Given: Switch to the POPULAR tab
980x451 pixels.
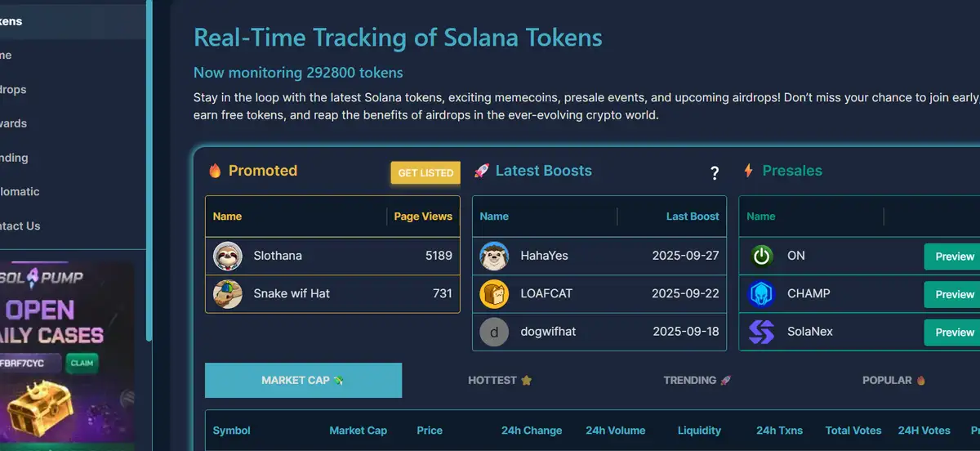Looking at the screenshot, I should [x=893, y=381].
